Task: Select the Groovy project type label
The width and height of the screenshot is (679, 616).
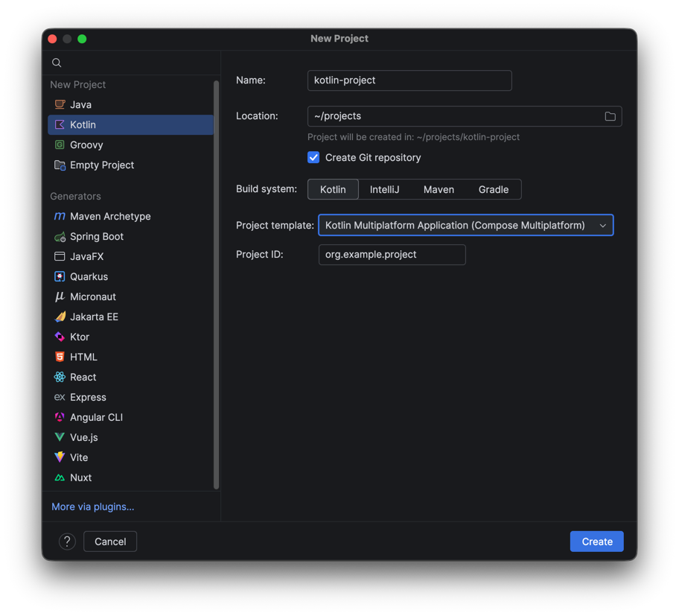Action: click(86, 145)
